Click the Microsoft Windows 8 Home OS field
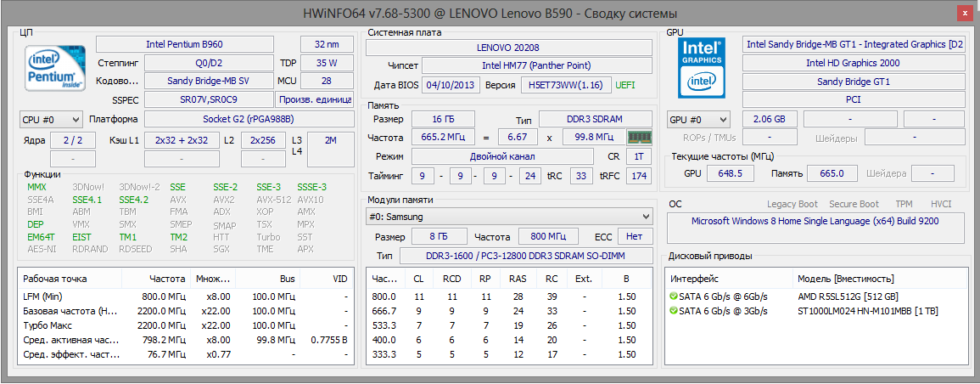Viewport: 980px width, 384px height. (x=815, y=228)
